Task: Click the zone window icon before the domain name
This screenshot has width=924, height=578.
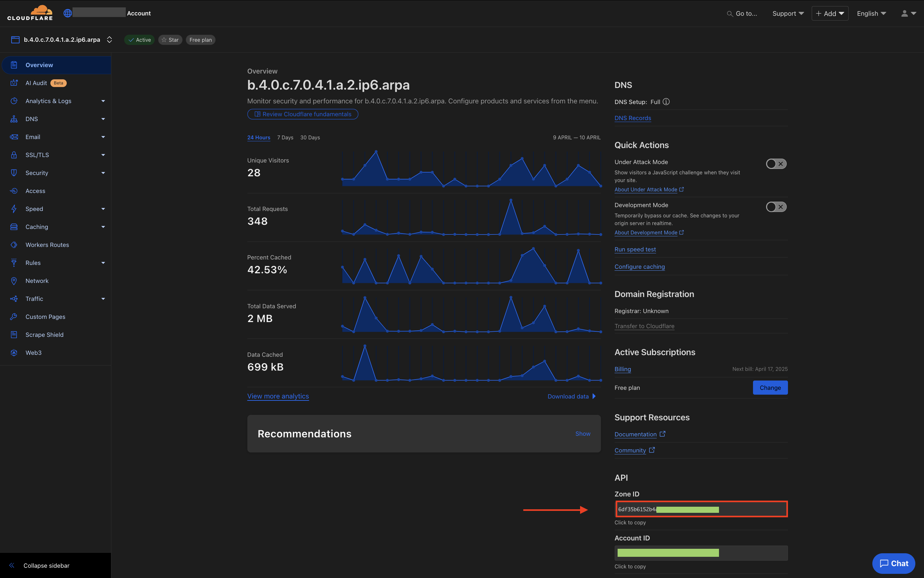Action: [15, 40]
